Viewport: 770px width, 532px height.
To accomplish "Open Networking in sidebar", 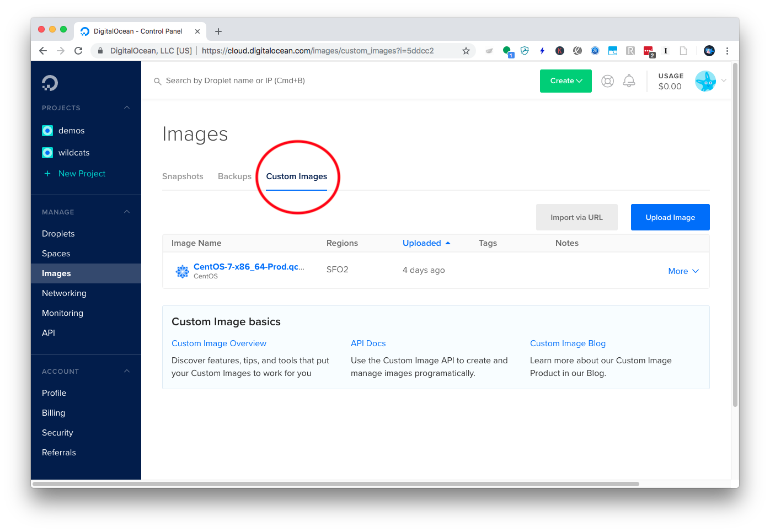I will (x=64, y=293).
